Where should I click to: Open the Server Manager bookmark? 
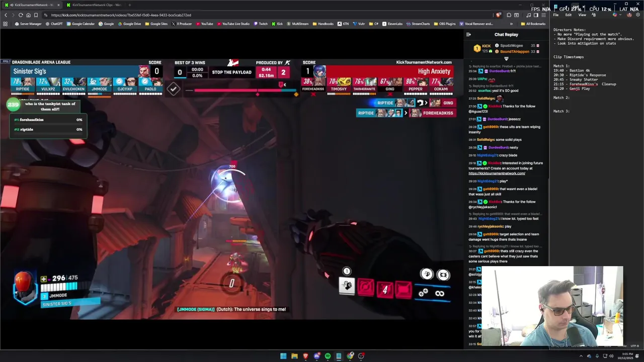(28, 24)
